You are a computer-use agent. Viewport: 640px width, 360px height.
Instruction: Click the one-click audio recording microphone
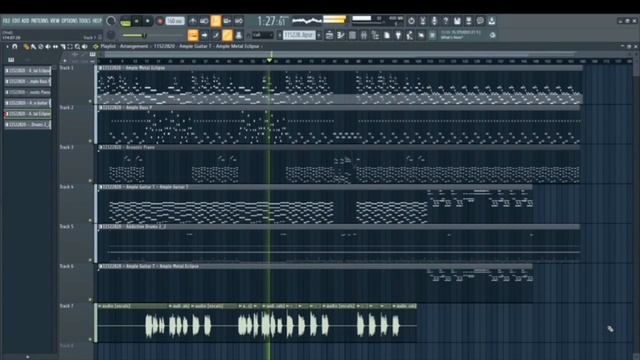click(x=434, y=21)
